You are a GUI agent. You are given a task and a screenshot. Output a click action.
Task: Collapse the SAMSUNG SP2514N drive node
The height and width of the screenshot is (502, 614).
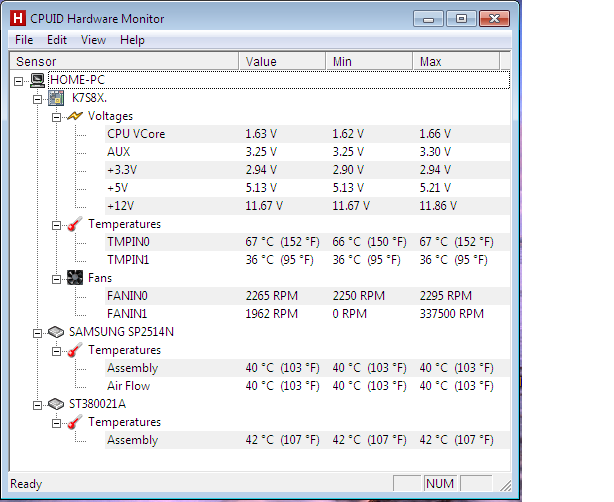[37, 334]
